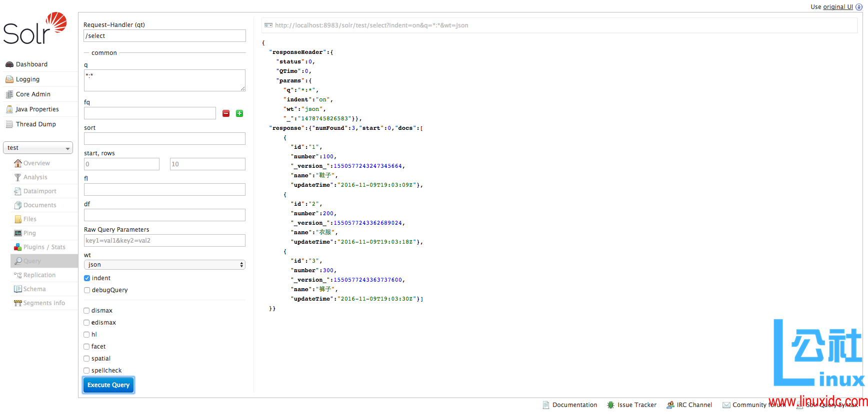
Task: Open the Overview page for test core
Action: [x=36, y=163]
